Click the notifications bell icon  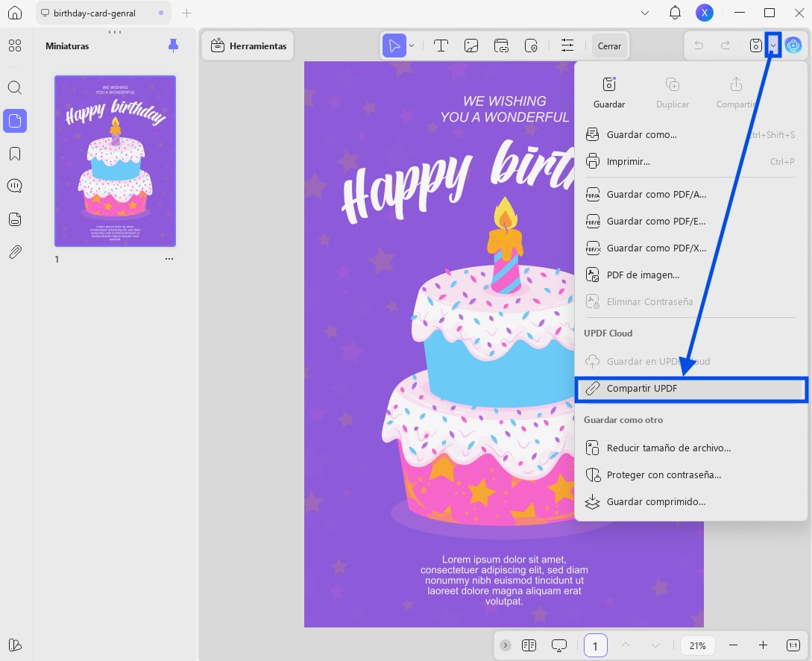[x=675, y=13]
